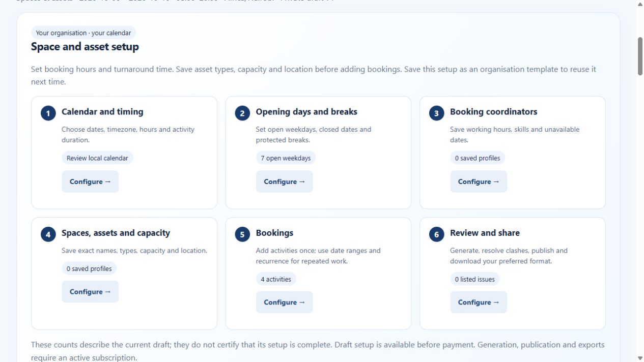The width and height of the screenshot is (644, 362).
Task: Click step 5 number badge icon
Action: coord(242,234)
